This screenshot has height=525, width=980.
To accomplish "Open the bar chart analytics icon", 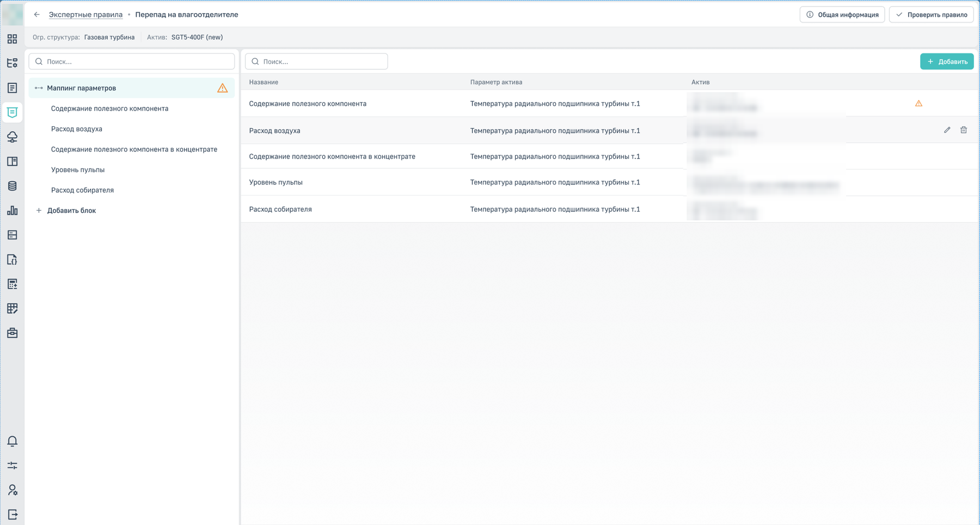I will point(12,211).
